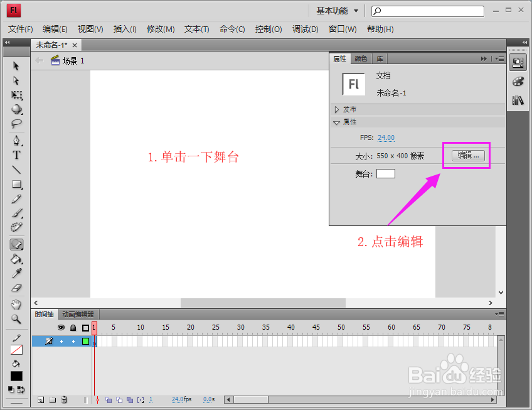This screenshot has height=410, width=532.
Task: Toggle onion skin outlines button
Action: click(x=119, y=400)
